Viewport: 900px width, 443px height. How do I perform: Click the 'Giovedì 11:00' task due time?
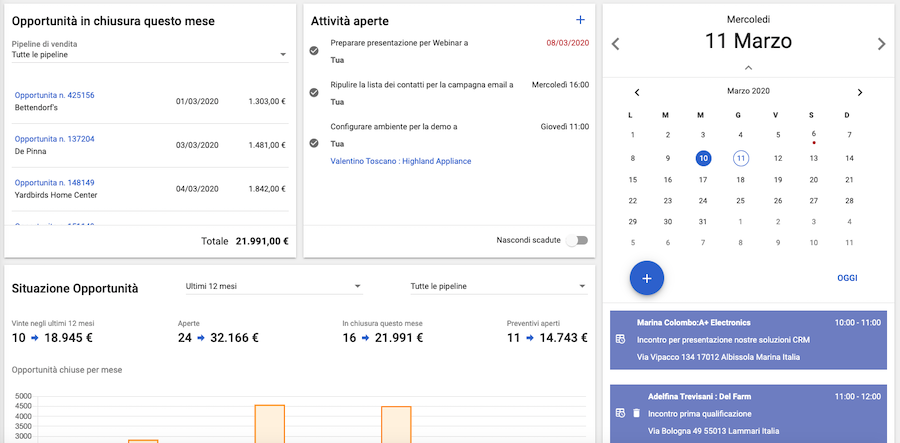point(565,127)
